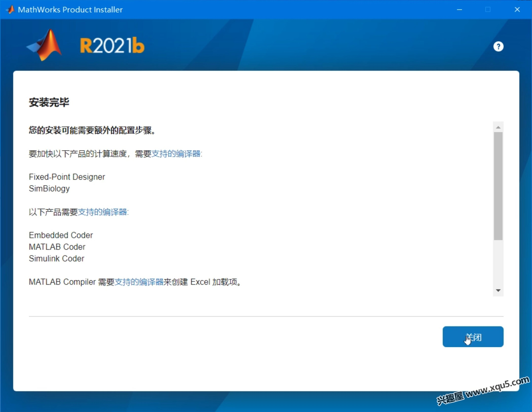Click the 安装完毕 heading
The image size is (532, 412).
[x=49, y=102]
